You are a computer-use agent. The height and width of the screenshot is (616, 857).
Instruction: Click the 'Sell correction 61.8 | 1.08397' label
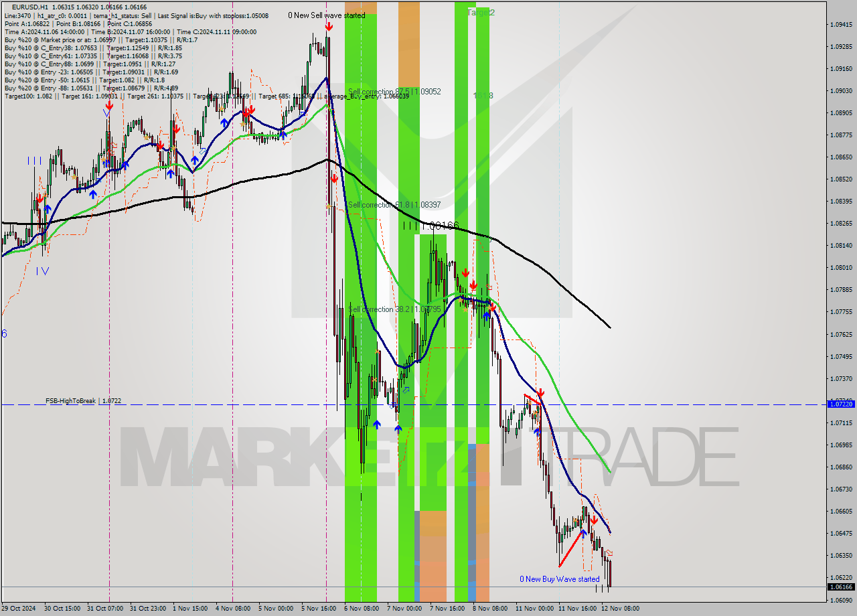tap(394, 204)
